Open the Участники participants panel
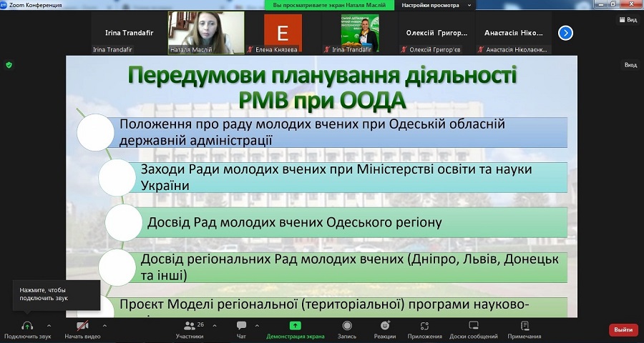Screen dimensions: 644x343 190,325
